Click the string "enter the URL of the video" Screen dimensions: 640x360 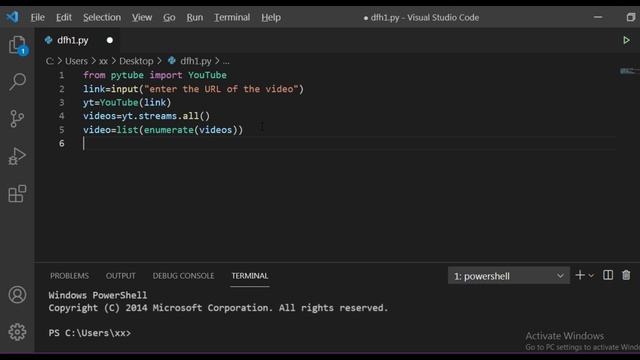click(221, 89)
